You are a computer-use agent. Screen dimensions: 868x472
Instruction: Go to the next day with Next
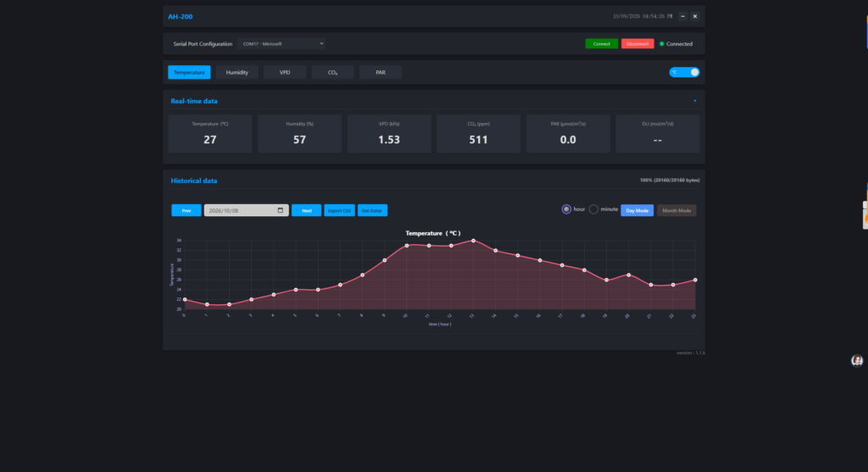point(307,210)
